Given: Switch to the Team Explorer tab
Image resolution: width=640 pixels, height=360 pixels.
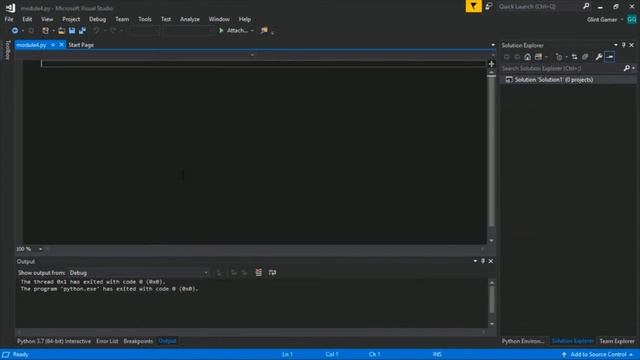Looking at the screenshot, I should point(617,341).
